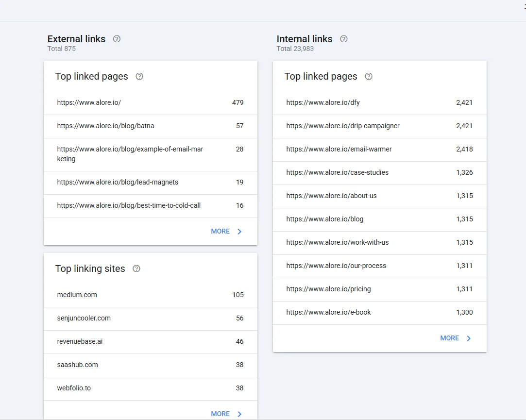The width and height of the screenshot is (526, 420).
Task: Open the about-us internal link row
Action: [x=380, y=196]
